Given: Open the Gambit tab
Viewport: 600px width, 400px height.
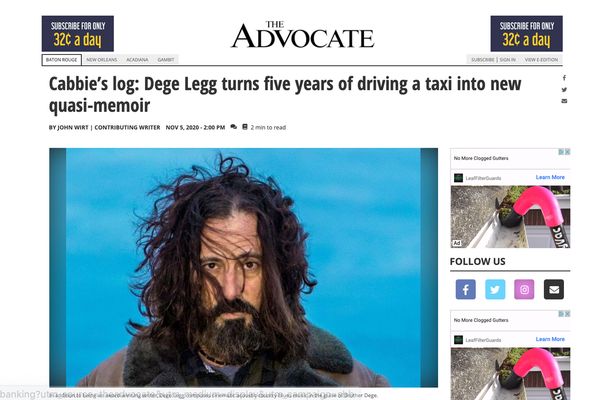Looking at the screenshot, I should tap(166, 60).
